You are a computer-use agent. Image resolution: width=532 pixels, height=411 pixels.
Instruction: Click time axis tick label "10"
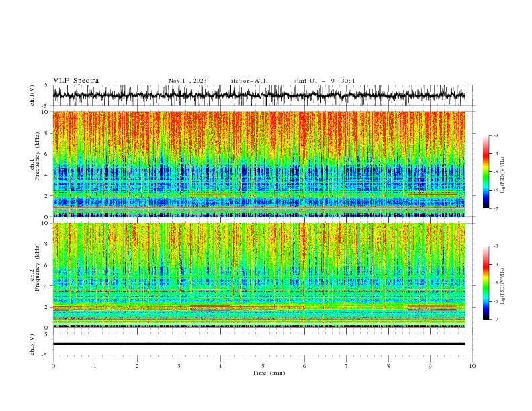click(472, 366)
